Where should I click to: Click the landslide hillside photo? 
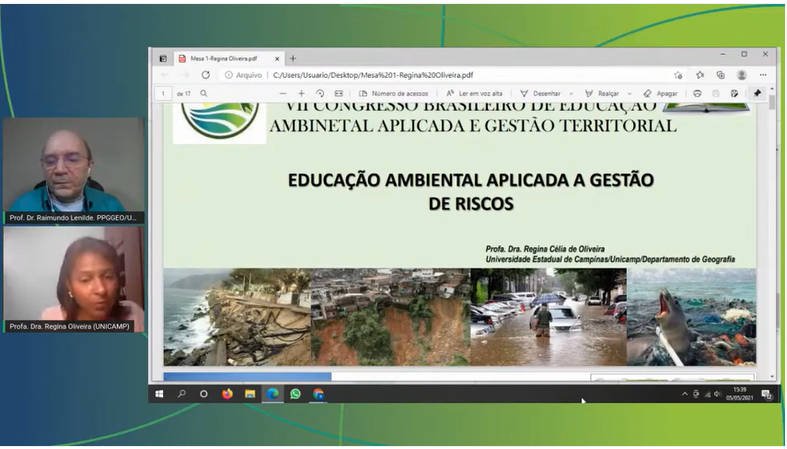[391, 317]
